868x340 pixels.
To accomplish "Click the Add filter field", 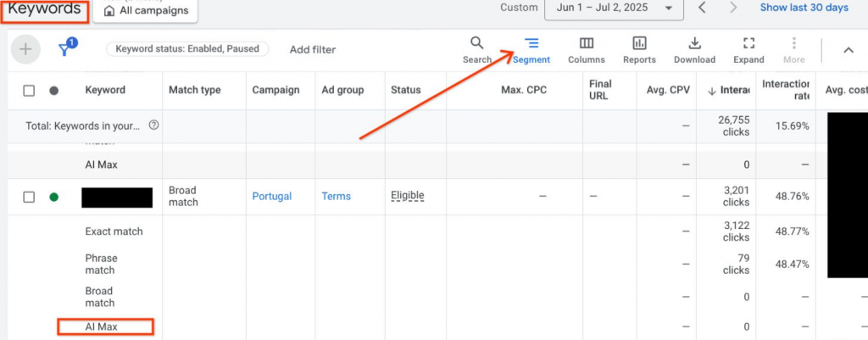I will point(313,50).
